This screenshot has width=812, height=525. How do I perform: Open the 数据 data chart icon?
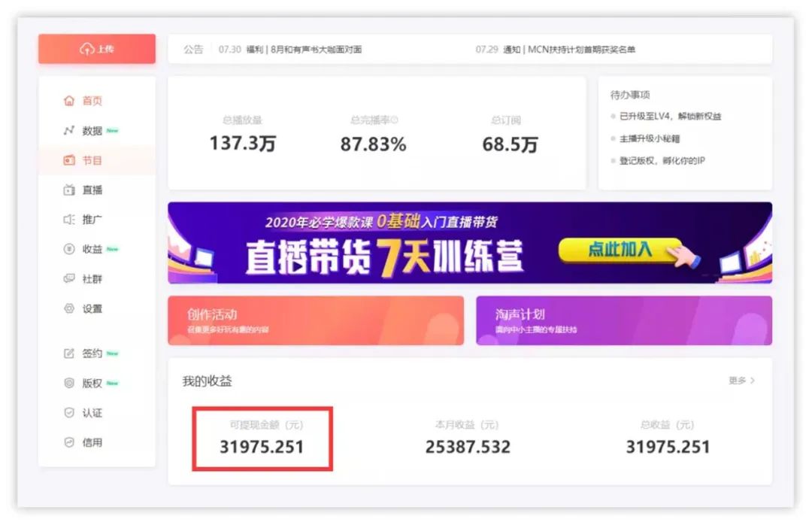[69, 130]
